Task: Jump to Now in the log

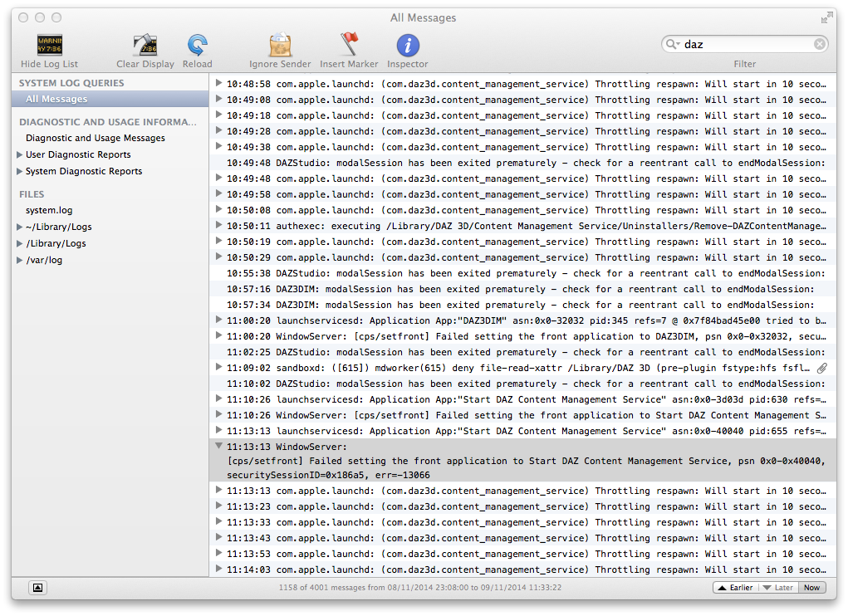Action: tap(811, 588)
